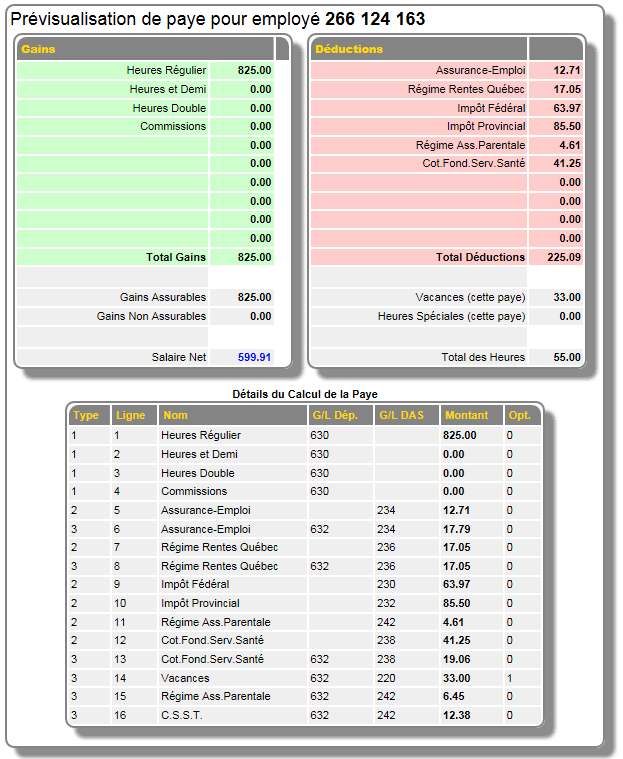The width and height of the screenshot is (623, 759).
Task: Click the Heures Régulier label in Gains
Action: point(166,70)
